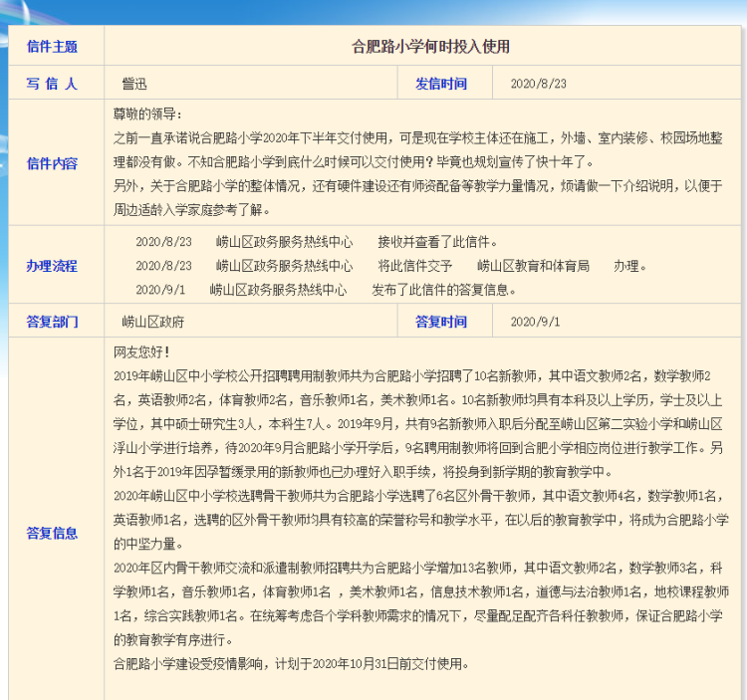
Task: Click 崂山区教育和体育局 in the process log
Action: coord(533,266)
